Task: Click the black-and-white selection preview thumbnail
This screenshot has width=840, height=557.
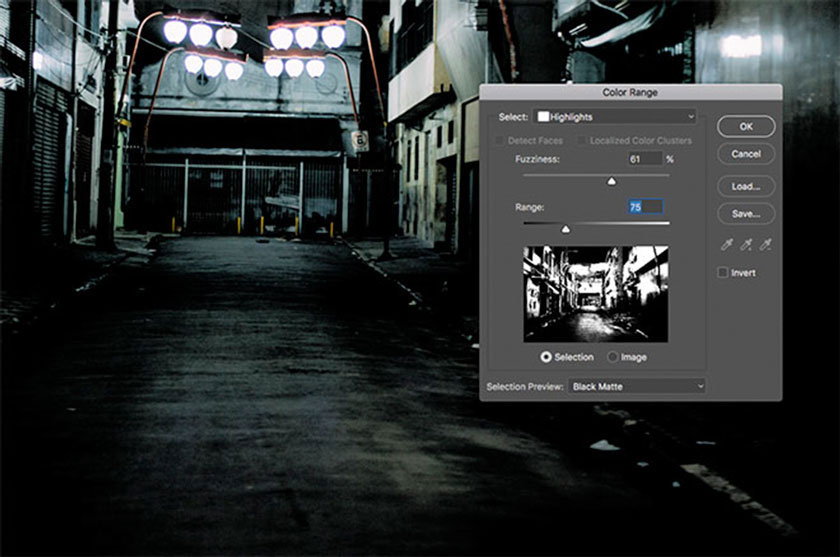Action: point(596,294)
